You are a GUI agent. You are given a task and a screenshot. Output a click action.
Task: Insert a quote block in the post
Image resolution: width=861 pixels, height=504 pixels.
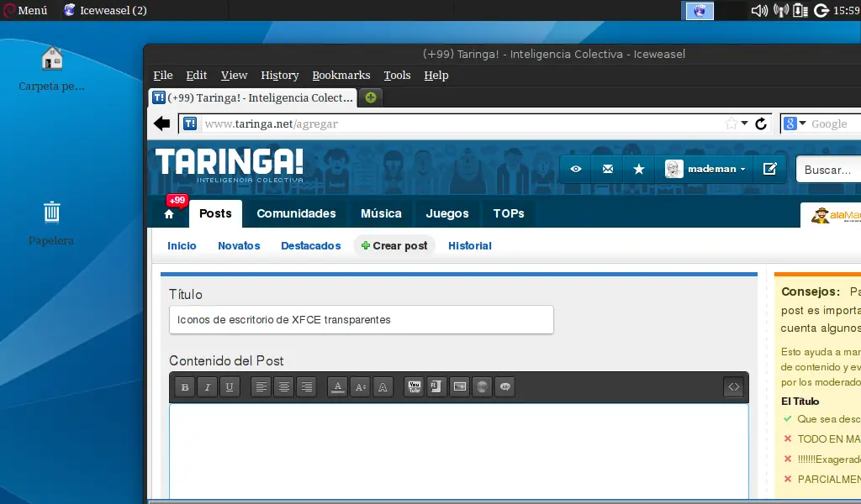click(504, 387)
